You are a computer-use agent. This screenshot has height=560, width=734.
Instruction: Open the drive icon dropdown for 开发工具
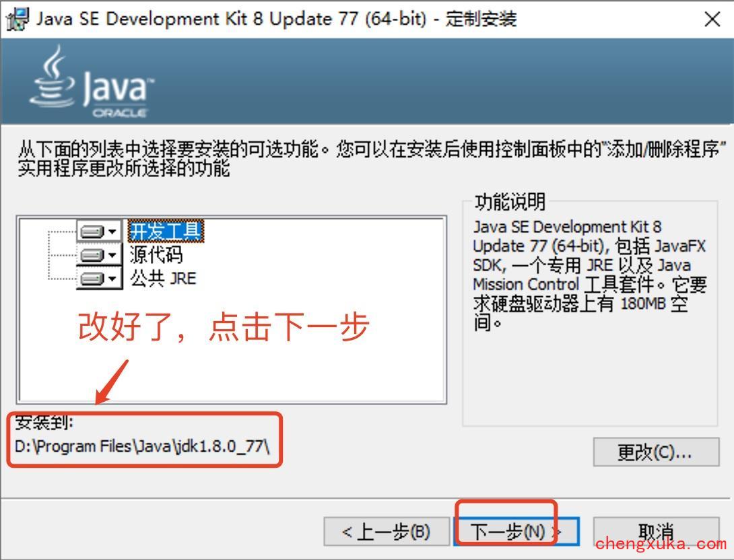click(x=99, y=231)
